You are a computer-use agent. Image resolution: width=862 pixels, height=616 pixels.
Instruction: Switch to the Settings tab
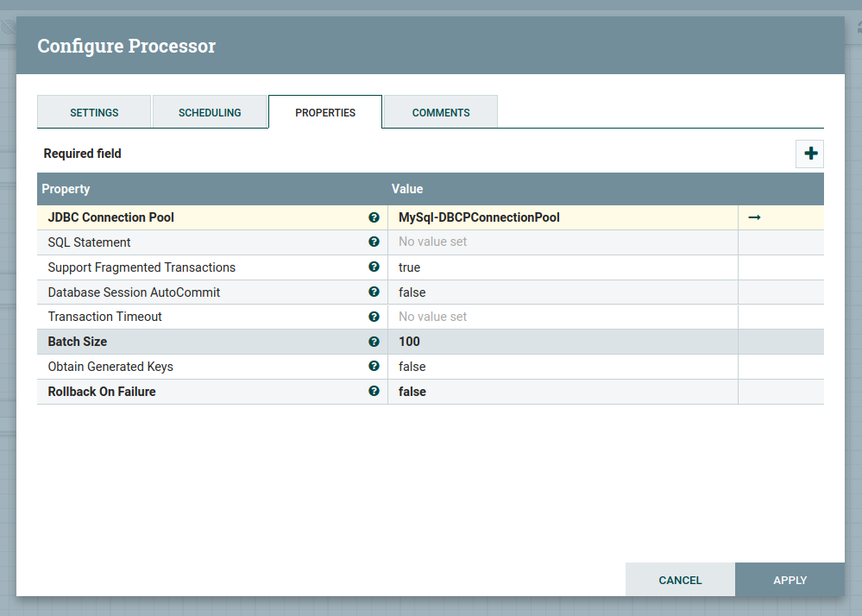coord(94,112)
